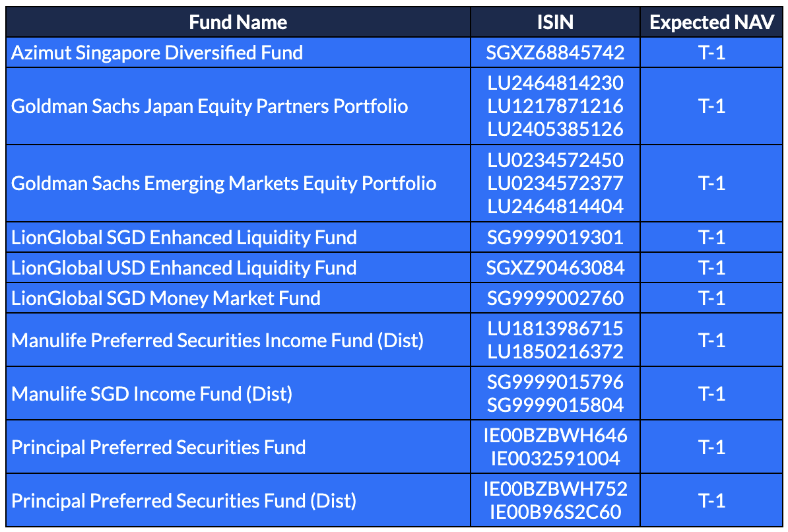Image resolution: width=788 pixels, height=532 pixels.
Task: Select Manulife SGD Income Fund (Dist)
Action: [152, 394]
